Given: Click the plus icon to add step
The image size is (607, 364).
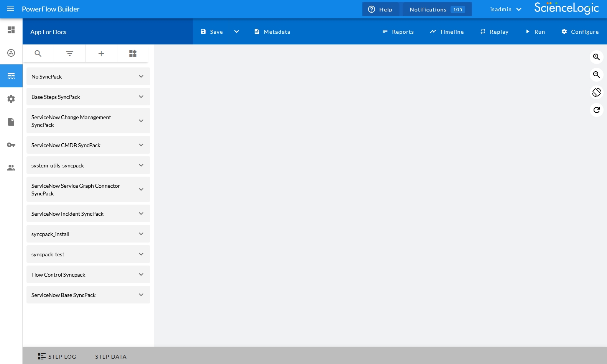Looking at the screenshot, I should [x=101, y=54].
